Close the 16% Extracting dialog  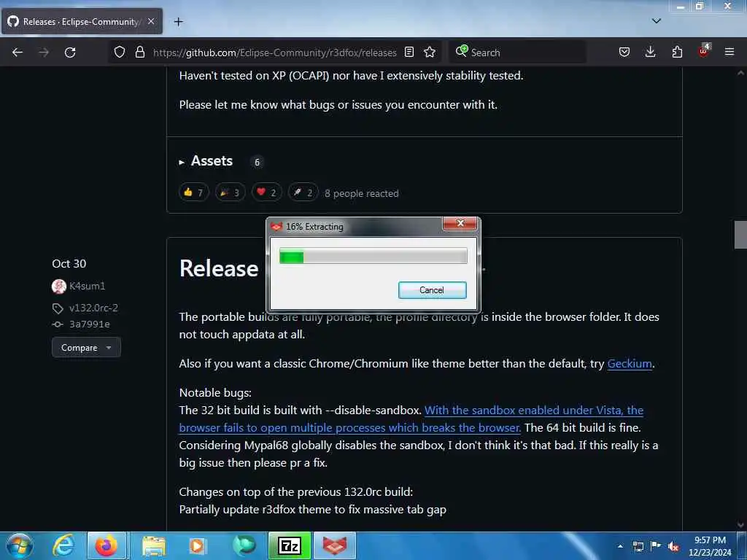pyautogui.click(x=460, y=223)
